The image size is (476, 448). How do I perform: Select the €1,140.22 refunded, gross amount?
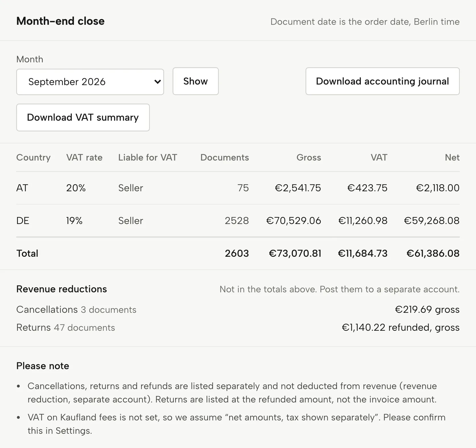click(x=401, y=327)
